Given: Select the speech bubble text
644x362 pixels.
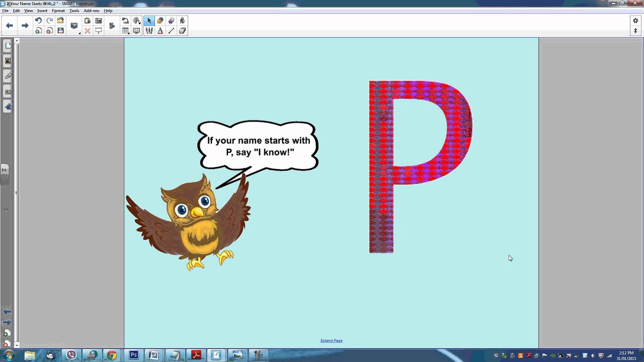Looking at the screenshot, I should [x=259, y=146].
